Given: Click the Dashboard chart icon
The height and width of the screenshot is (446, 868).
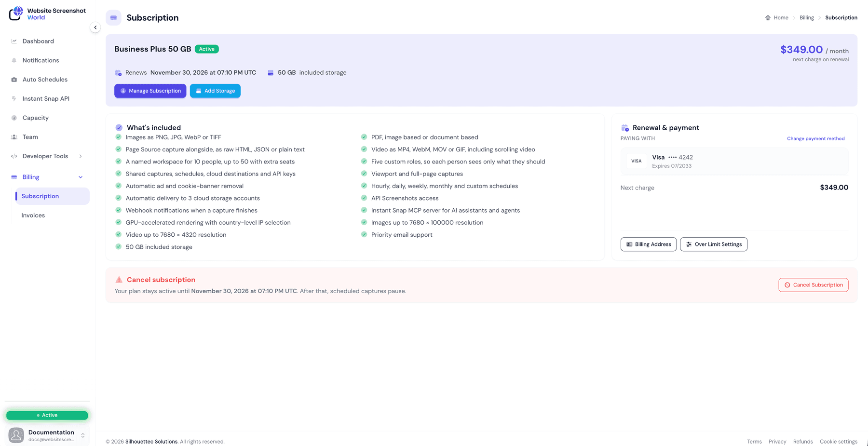Looking at the screenshot, I should pos(14,41).
